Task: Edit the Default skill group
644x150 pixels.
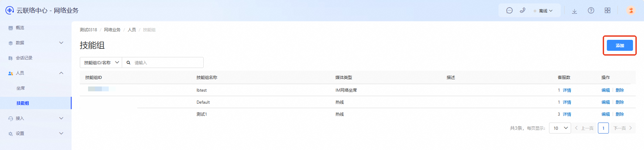Action: (605, 102)
